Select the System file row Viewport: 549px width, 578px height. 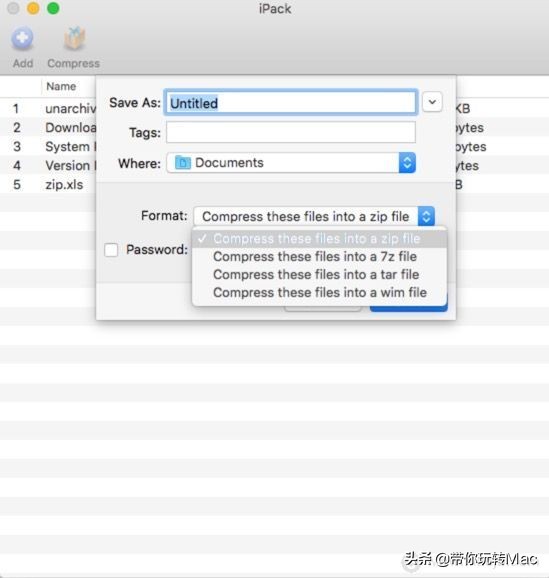point(48,147)
